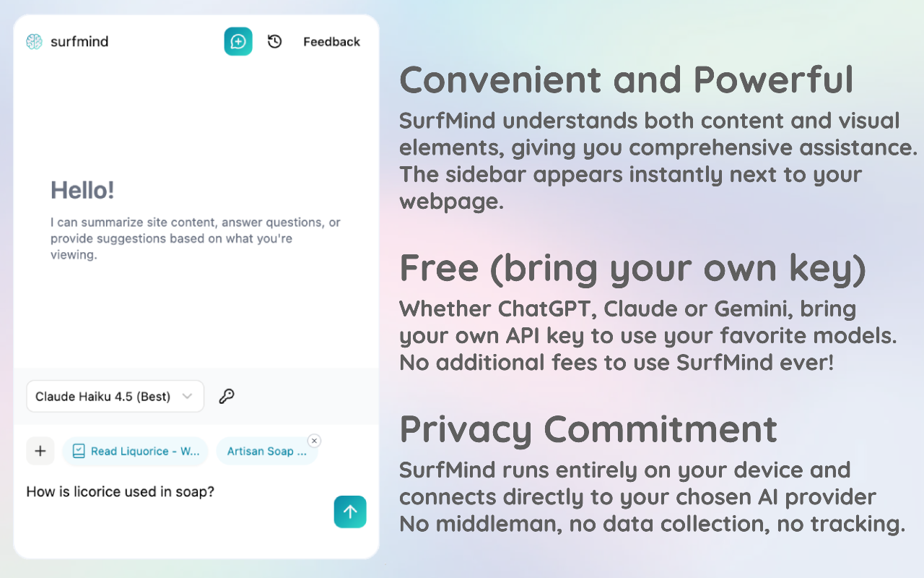Click the plus button to add context
Image resolution: width=924 pixels, height=578 pixels.
pyautogui.click(x=40, y=452)
